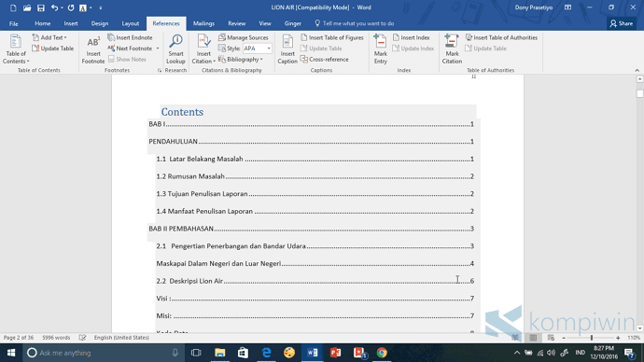Click New document icon in Quick Access Toolbar
This screenshot has width=644, height=362.
pyautogui.click(x=13, y=7)
